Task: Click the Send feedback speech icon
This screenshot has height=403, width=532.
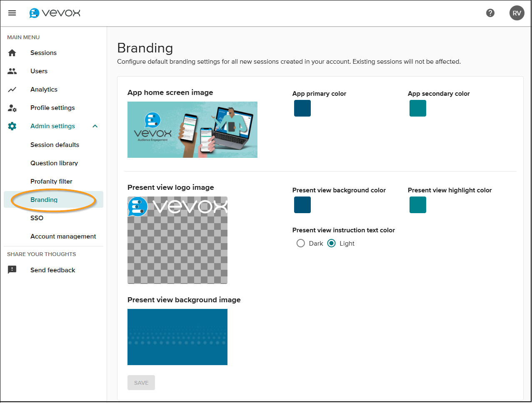Action: pos(12,270)
